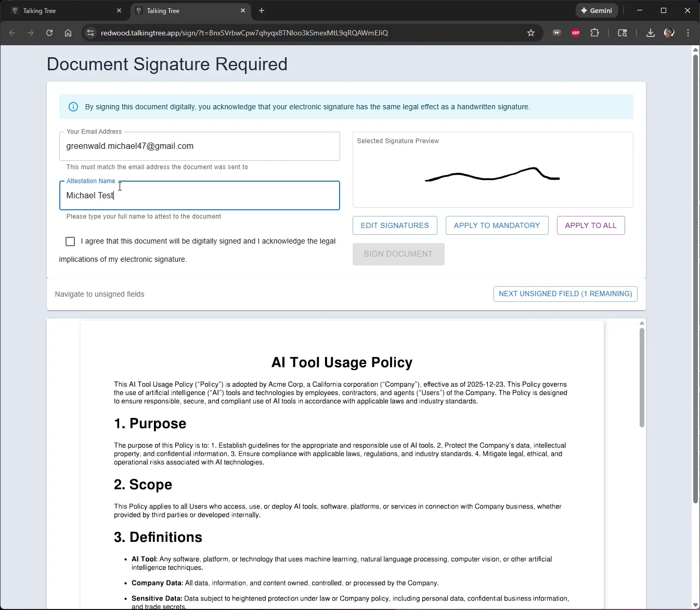Screen dimensions: 700x610
Task: Click the info icon in the notice banner
Action: coord(73,107)
